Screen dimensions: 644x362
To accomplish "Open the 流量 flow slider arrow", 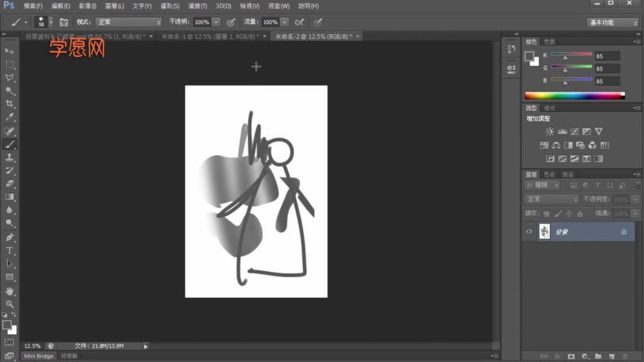I will [x=284, y=22].
